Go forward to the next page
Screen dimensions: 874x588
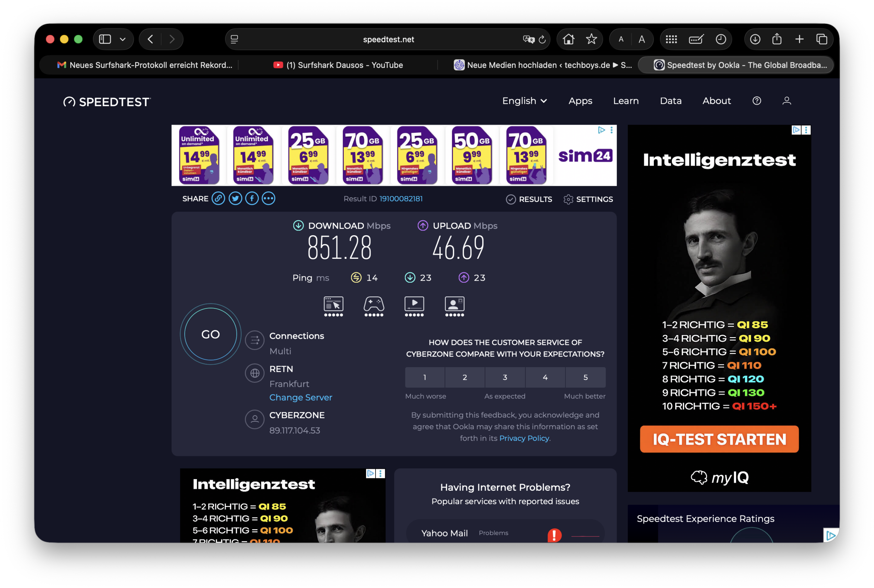pyautogui.click(x=172, y=39)
